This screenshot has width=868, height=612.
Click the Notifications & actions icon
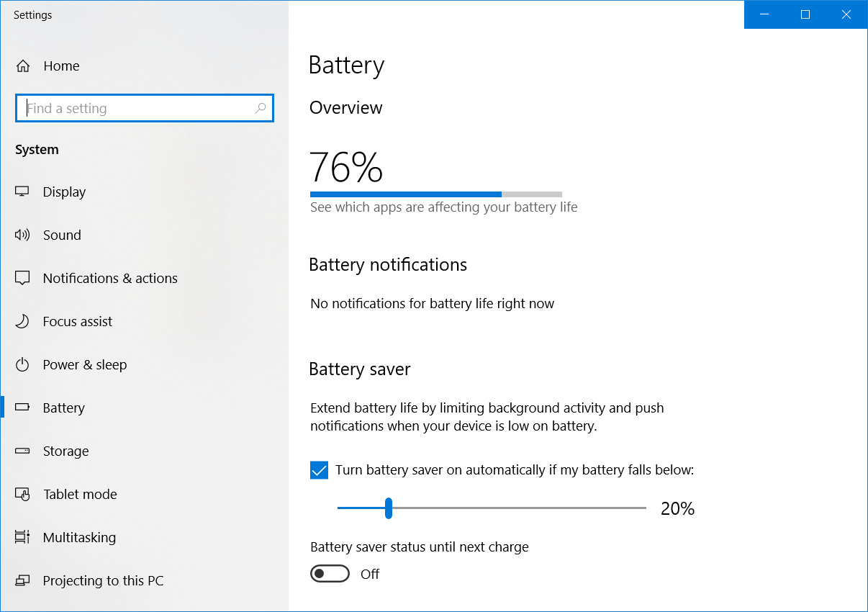(22, 279)
